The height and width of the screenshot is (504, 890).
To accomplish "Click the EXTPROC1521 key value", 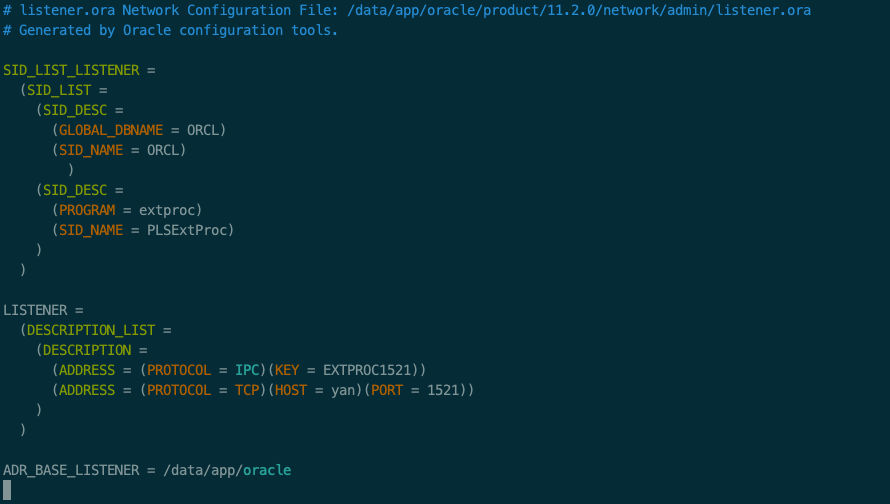I will 367,370.
